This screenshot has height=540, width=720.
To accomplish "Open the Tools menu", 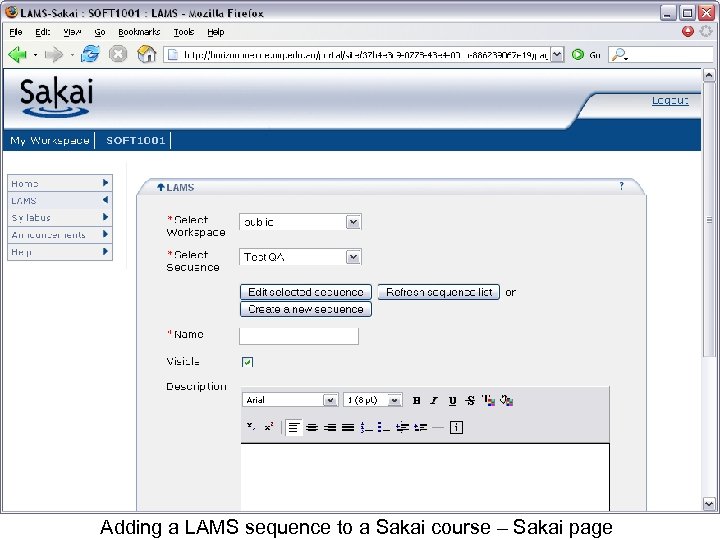I will tap(184, 32).
